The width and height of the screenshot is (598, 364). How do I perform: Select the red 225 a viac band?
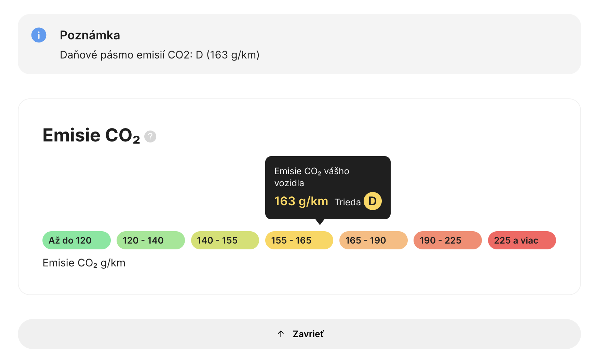point(522,240)
